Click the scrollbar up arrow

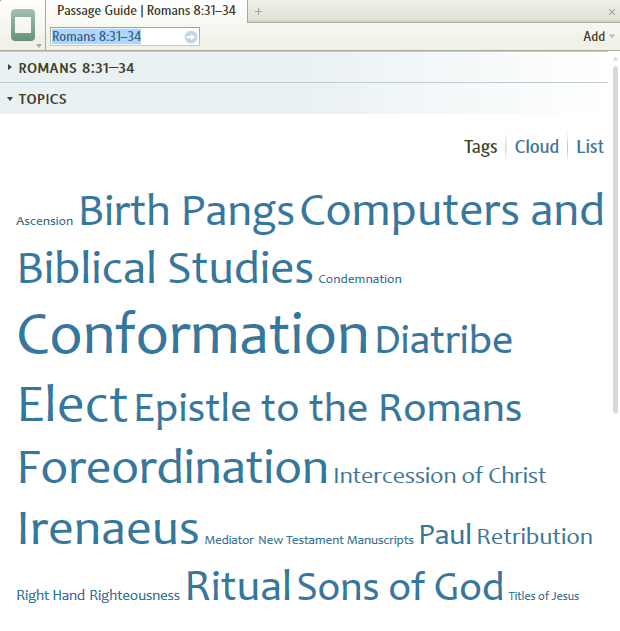[x=615, y=59]
